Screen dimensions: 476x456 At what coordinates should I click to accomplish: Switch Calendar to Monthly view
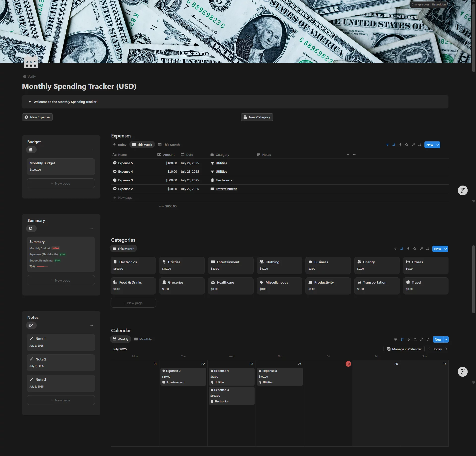pos(143,339)
